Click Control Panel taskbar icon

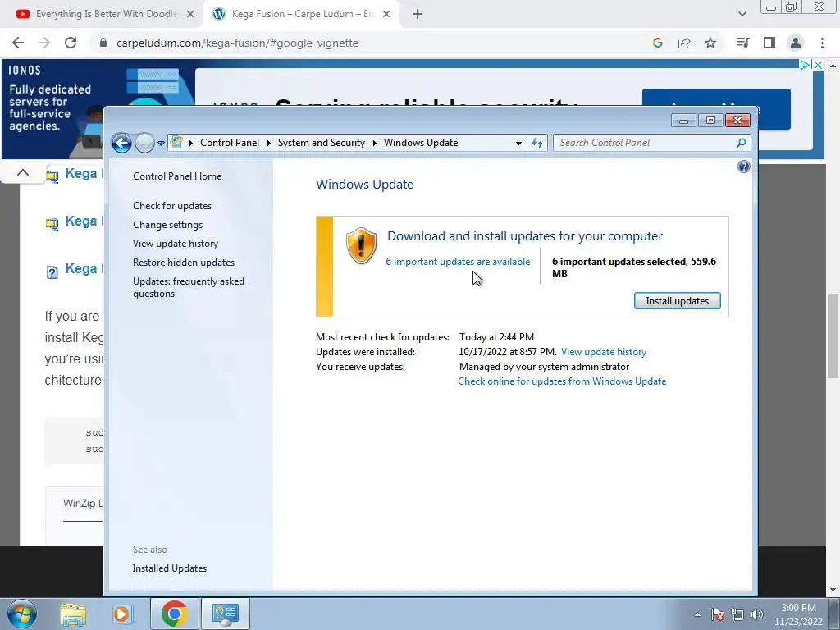[225, 614]
